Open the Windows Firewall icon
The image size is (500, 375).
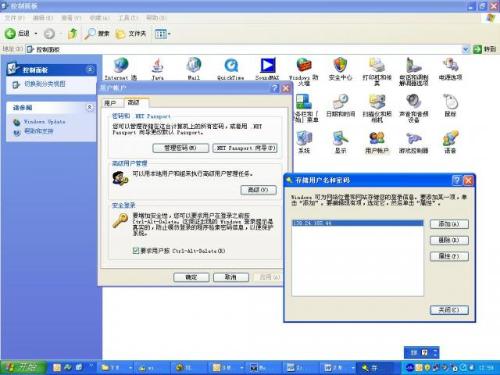[304, 71]
